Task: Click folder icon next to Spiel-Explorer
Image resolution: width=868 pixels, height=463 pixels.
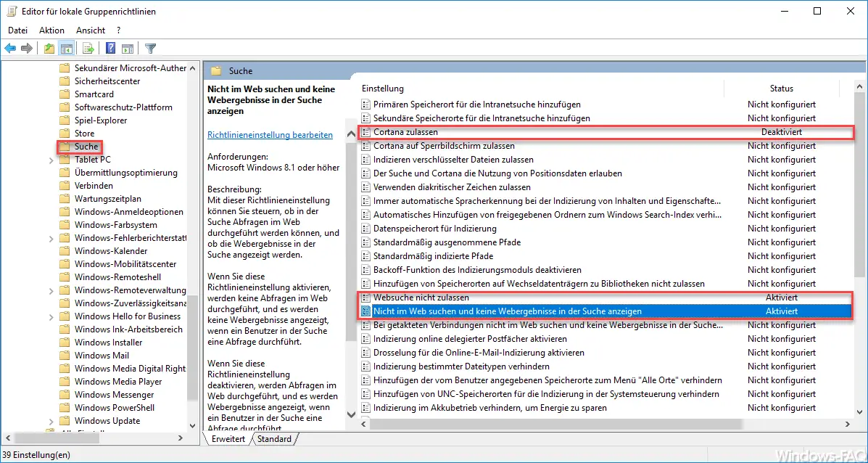Action: [65, 120]
